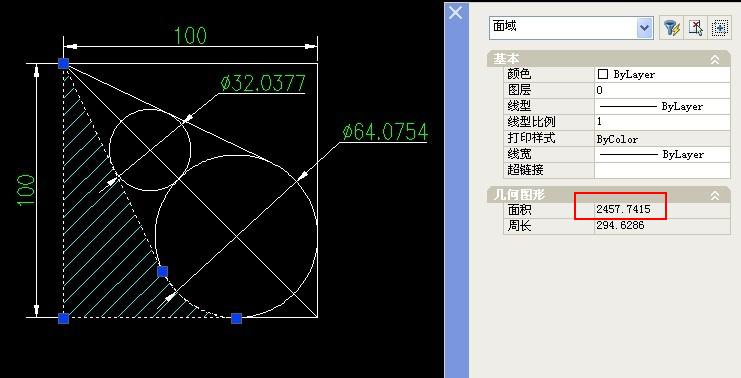
Task: Click the 图层 property label
Action: tap(519, 90)
